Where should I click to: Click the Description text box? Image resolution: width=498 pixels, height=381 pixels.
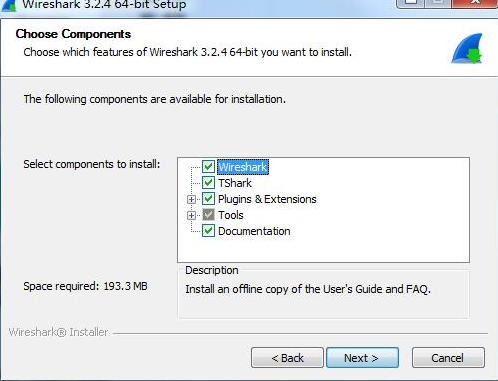pos(323,295)
